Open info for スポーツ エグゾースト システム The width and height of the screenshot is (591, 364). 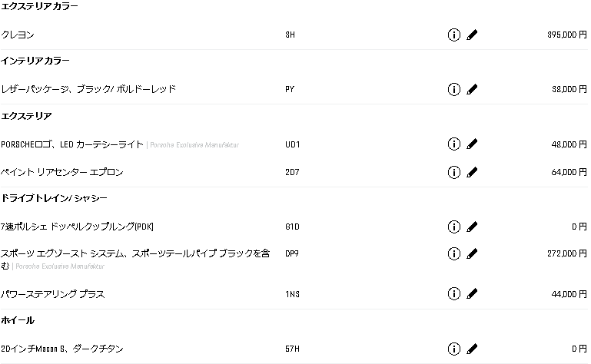click(453, 253)
